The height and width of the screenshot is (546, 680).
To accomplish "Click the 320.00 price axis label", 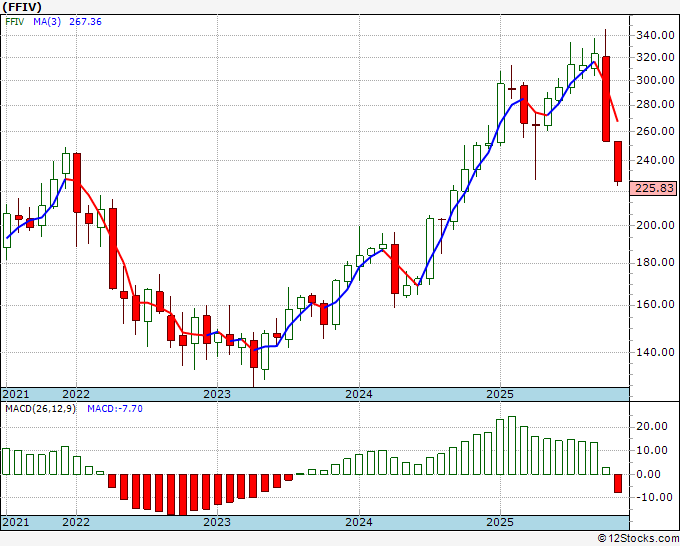I will click(x=655, y=57).
